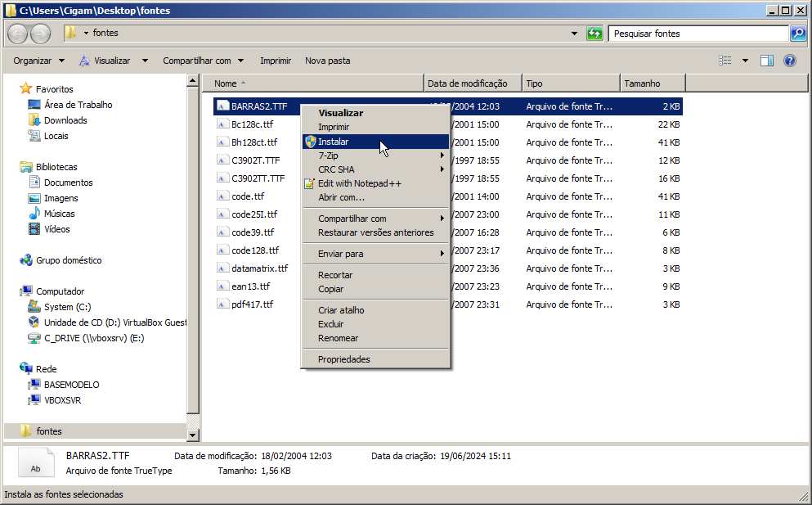Select C_DRIVE (\\vboxsrv) (E:) drive
The image size is (812, 505).
94,338
